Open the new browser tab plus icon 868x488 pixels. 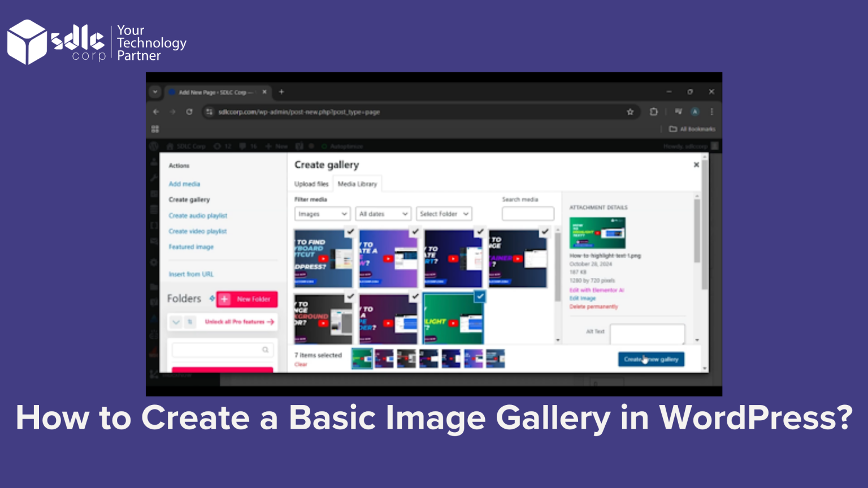point(281,92)
